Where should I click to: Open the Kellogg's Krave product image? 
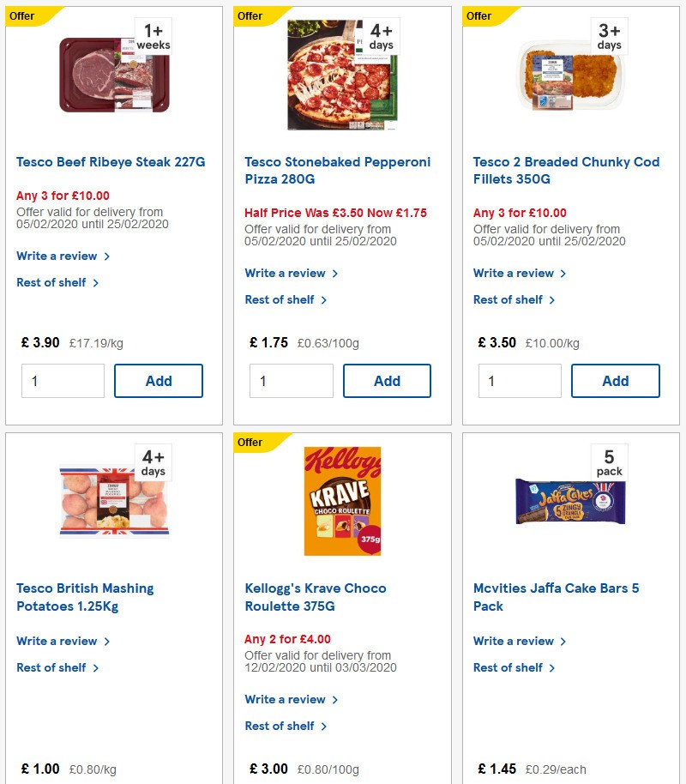pyautogui.click(x=342, y=501)
